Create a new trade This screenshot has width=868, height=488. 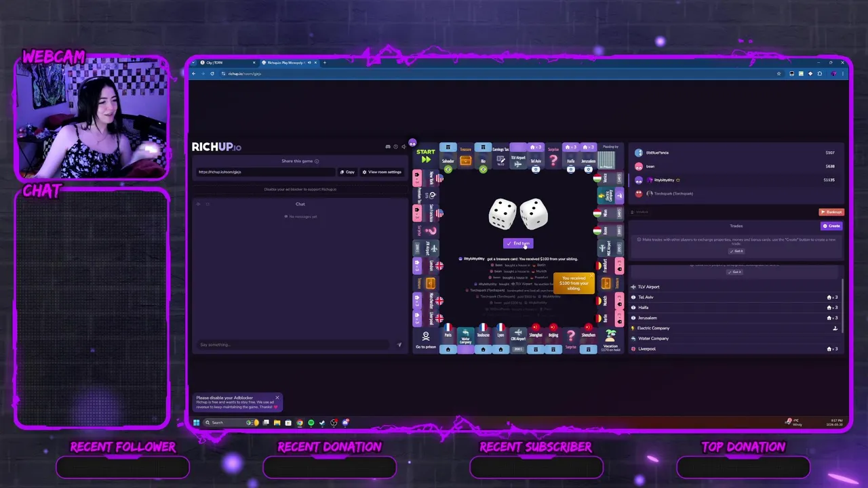tap(831, 226)
